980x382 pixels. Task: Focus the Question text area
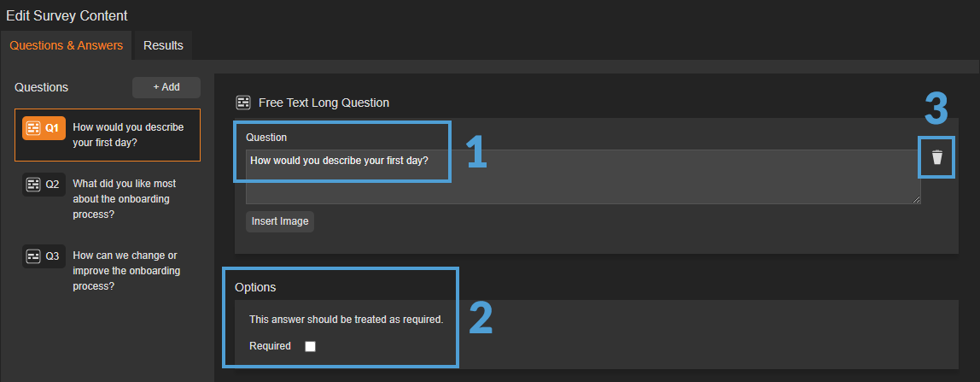582,178
